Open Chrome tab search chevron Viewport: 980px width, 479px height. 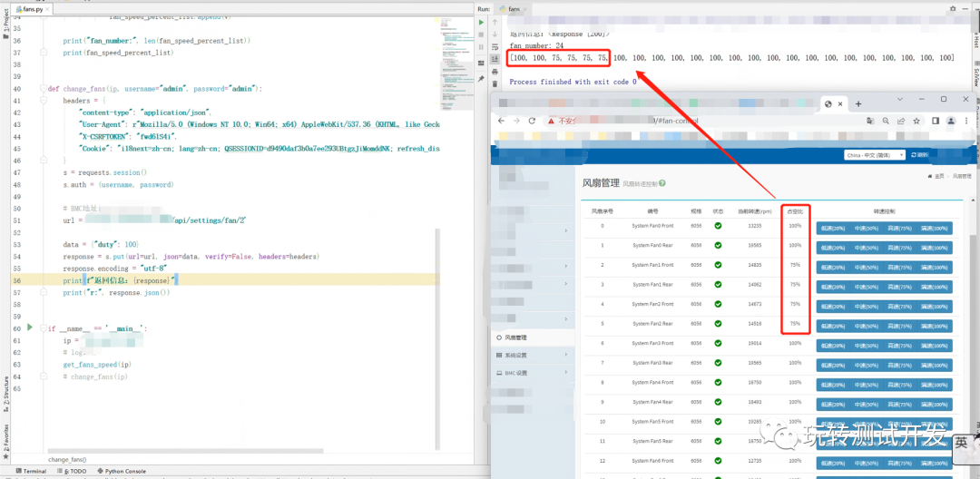(901, 99)
